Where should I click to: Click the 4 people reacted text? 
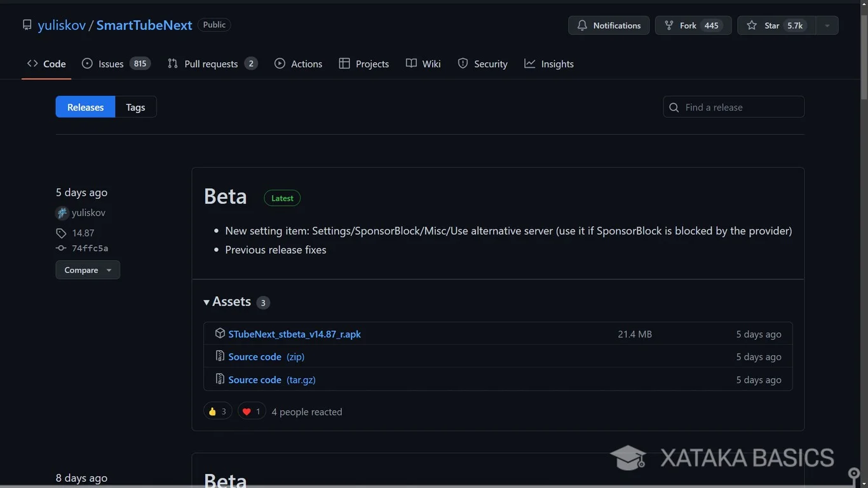pos(307,412)
